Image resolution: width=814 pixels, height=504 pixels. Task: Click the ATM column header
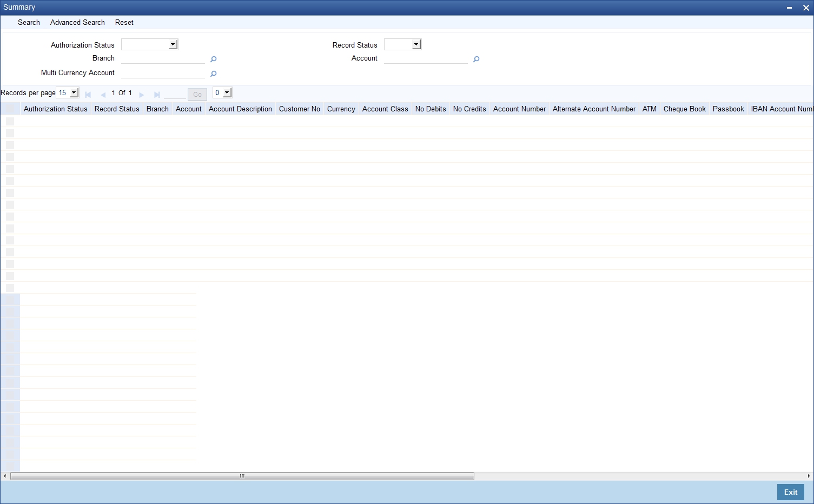pos(650,109)
